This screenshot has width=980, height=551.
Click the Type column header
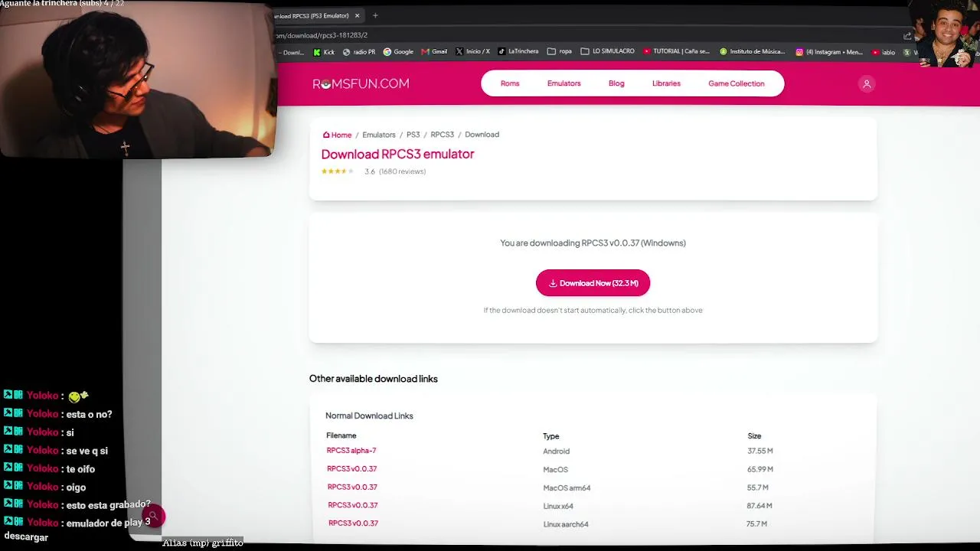[x=551, y=436]
